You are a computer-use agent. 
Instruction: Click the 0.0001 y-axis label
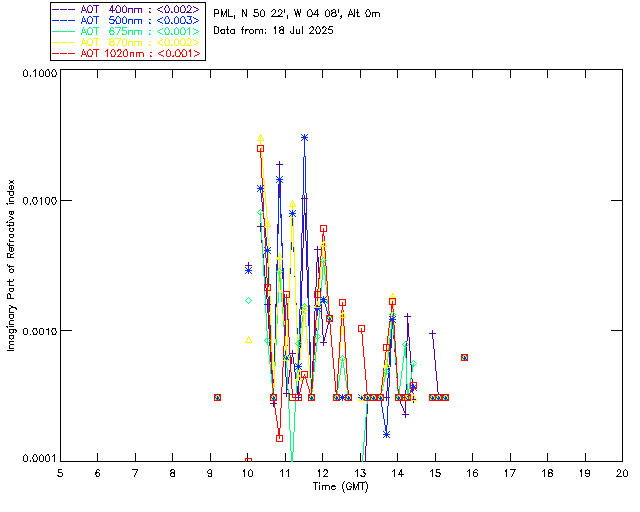coord(39,459)
